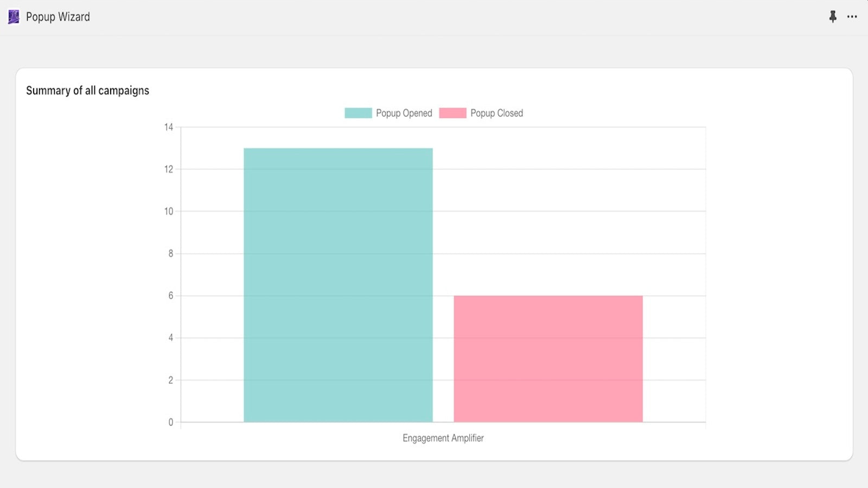Toggle the Popup Closed pink legend swatch
868x488 pixels.
point(452,113)
